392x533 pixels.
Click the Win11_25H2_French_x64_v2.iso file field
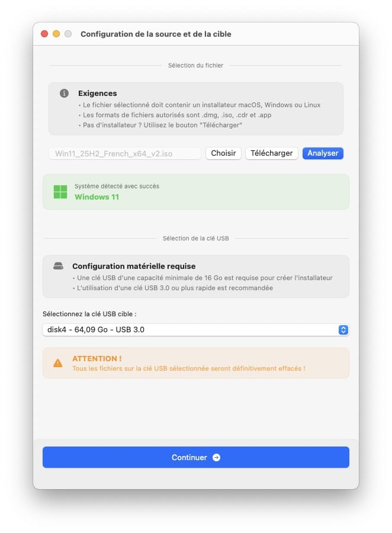point(125,153)
